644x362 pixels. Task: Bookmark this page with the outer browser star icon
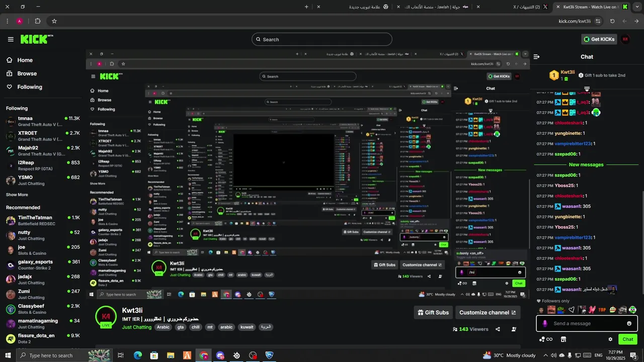pos(54,21)
